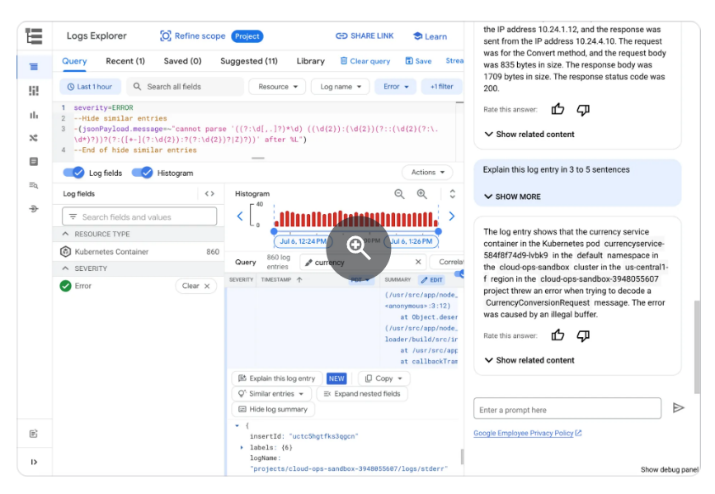Switch to the Saved (0) tab

coord(182,61)
